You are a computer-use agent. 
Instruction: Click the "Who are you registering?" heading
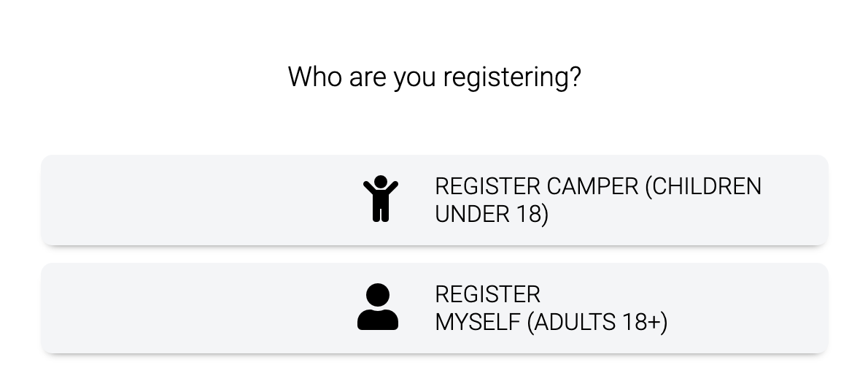pos(435,77)
